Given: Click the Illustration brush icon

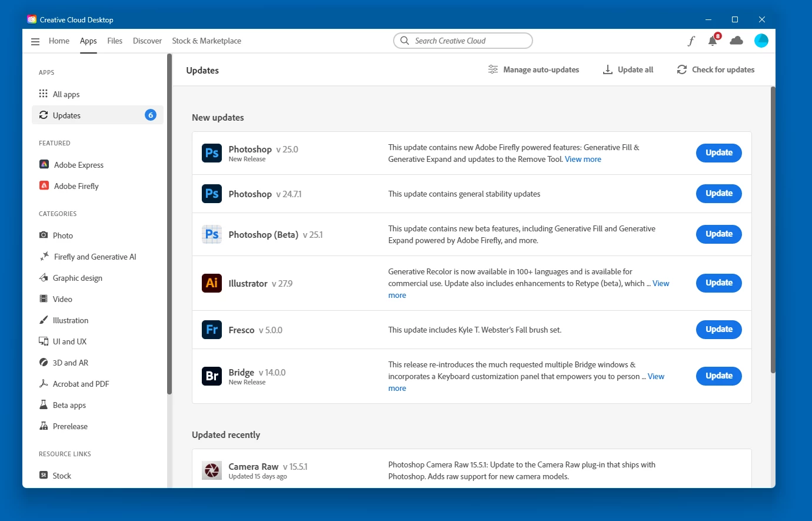Looking at the screenshot, I should point(44,320).
